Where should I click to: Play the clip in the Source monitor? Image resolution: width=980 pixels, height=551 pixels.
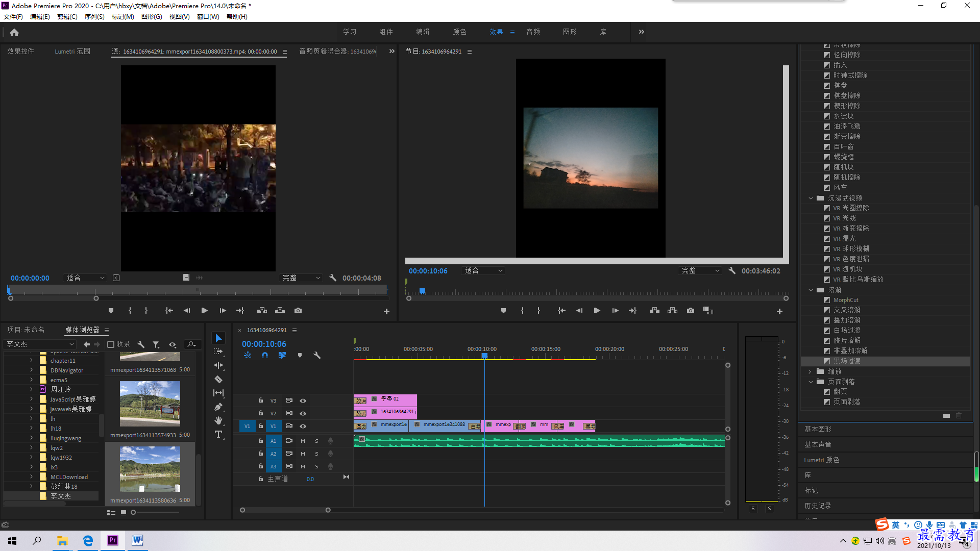pyautogui.click(x=204, y=310)
